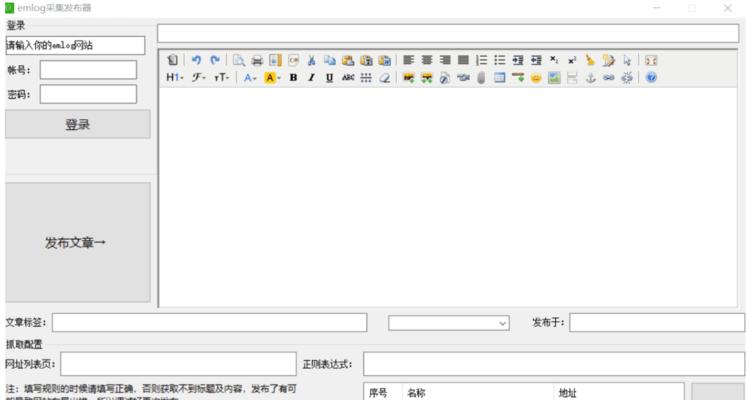Paste from Word icon
Viewport: 748px width, 400px height.
click(x=384, y=60)
